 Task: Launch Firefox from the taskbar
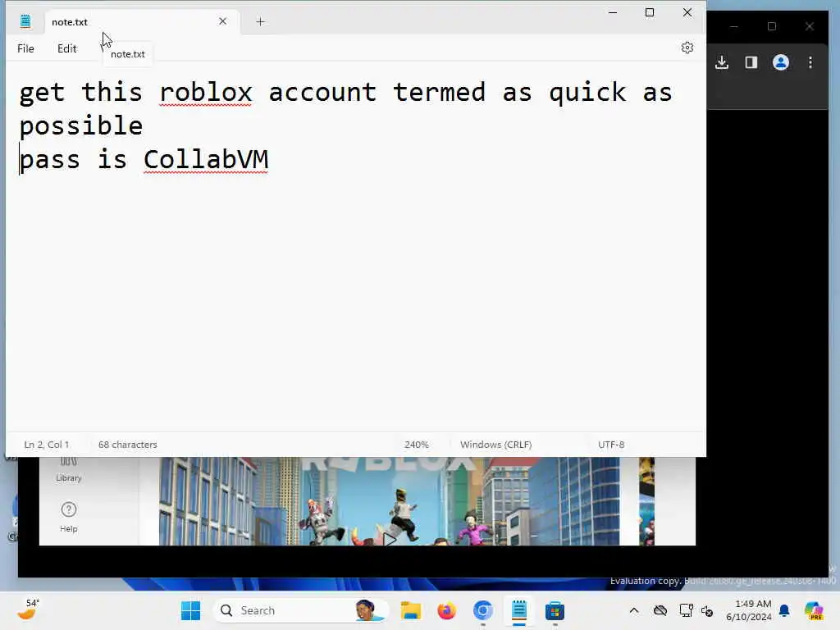[447, 610]
